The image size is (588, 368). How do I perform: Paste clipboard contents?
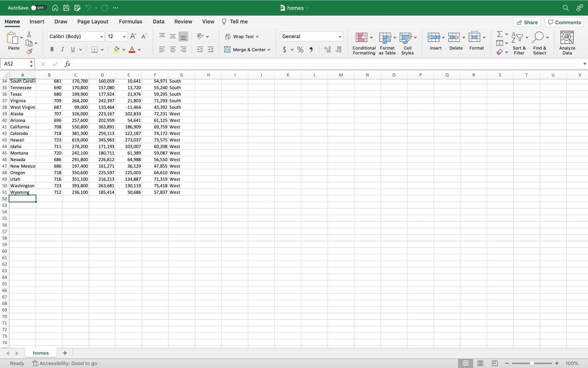coord(13,41)
